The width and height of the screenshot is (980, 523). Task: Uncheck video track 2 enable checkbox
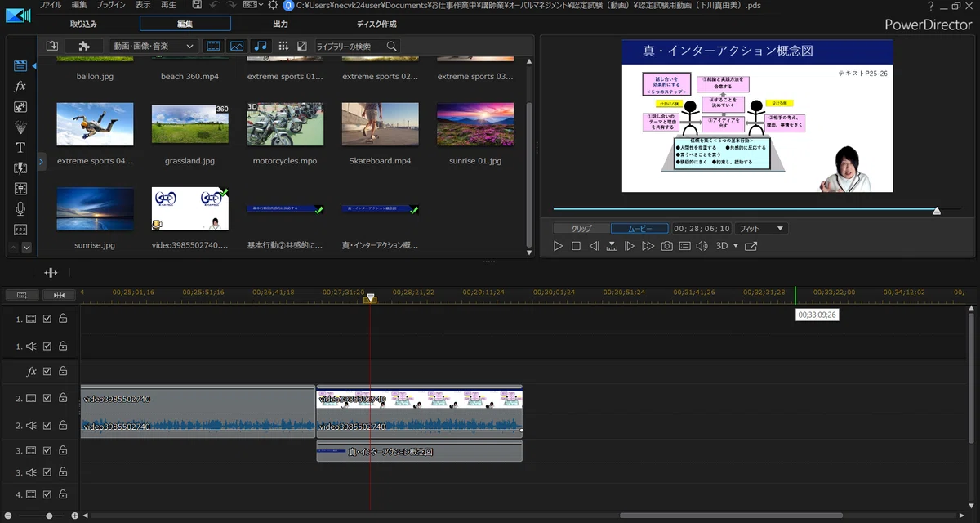click(47, 398)
